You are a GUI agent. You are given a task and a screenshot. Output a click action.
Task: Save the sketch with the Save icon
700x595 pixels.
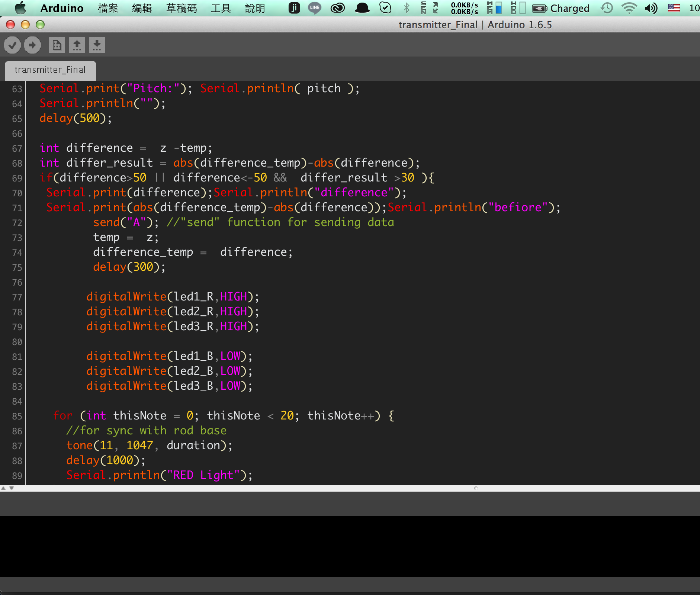click(x=97, y=45)
